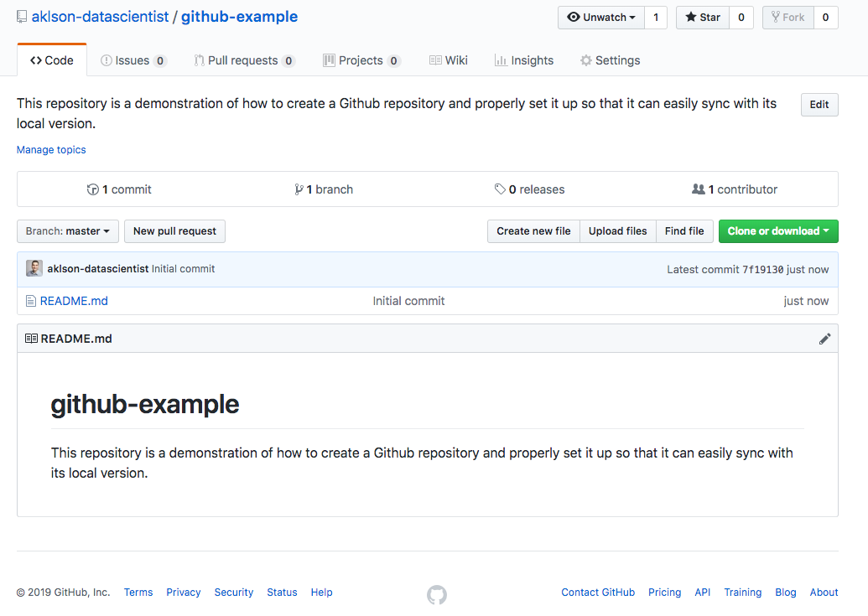The height and width of the screenshot is (616, 868).
Task: Click the aklson-datascientist owner link in header
Action: point(100,17)
